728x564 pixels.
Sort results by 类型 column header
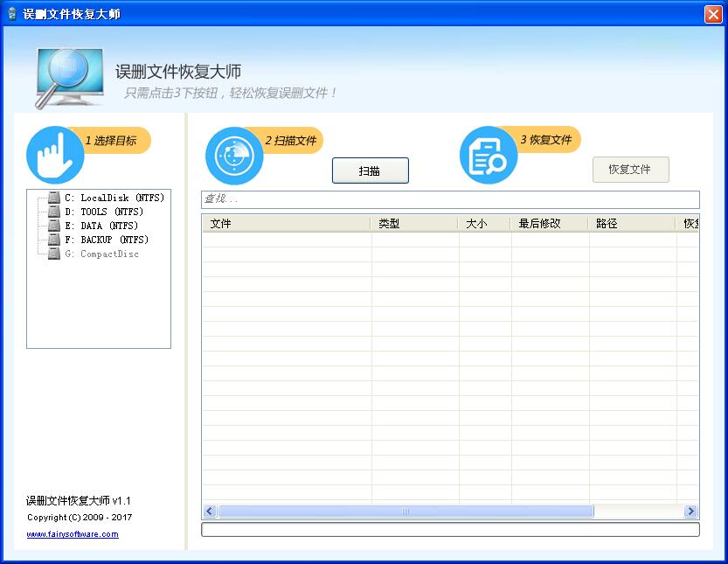[414, 224]
